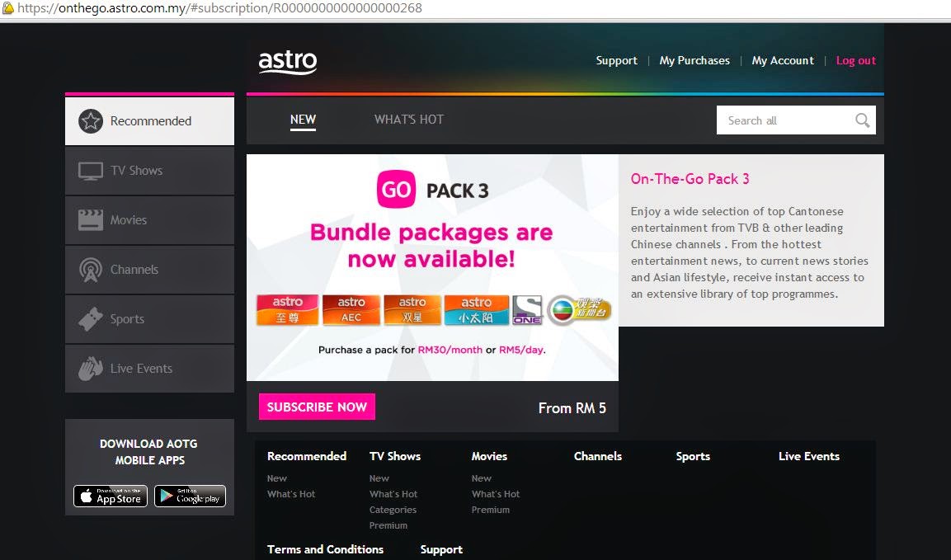Open What's Hot under footer Recommended

(291, 495)
